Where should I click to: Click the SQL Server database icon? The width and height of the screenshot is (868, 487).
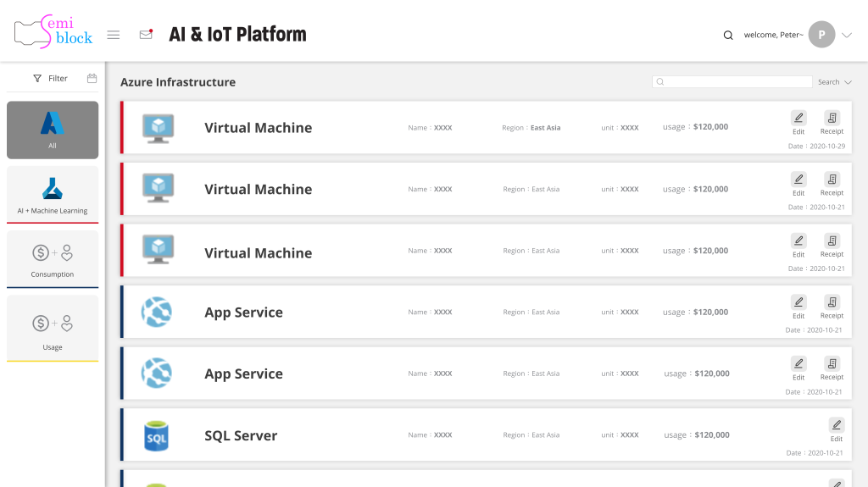tap(156, 436)
